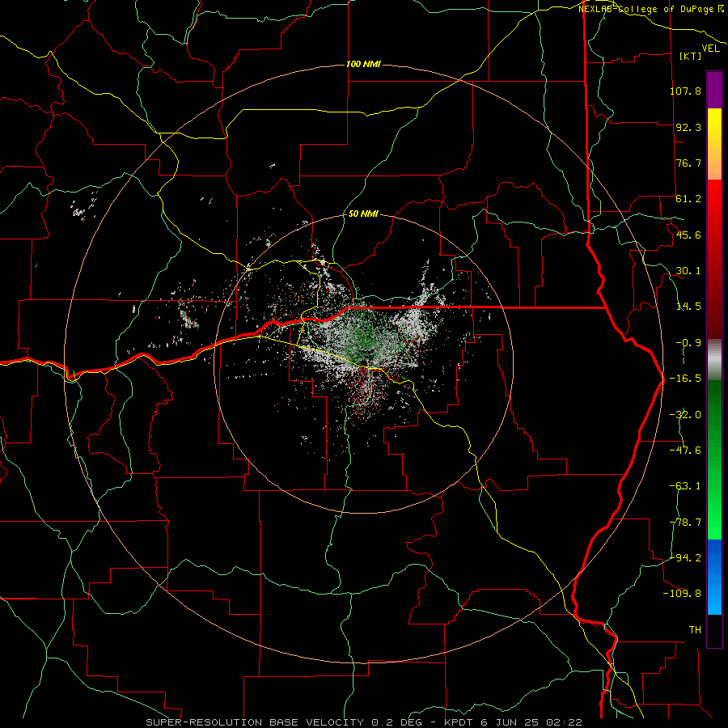Click the 107.8 velocity scale value
This screenshot has height=728, width=728.
click(685, 91)
